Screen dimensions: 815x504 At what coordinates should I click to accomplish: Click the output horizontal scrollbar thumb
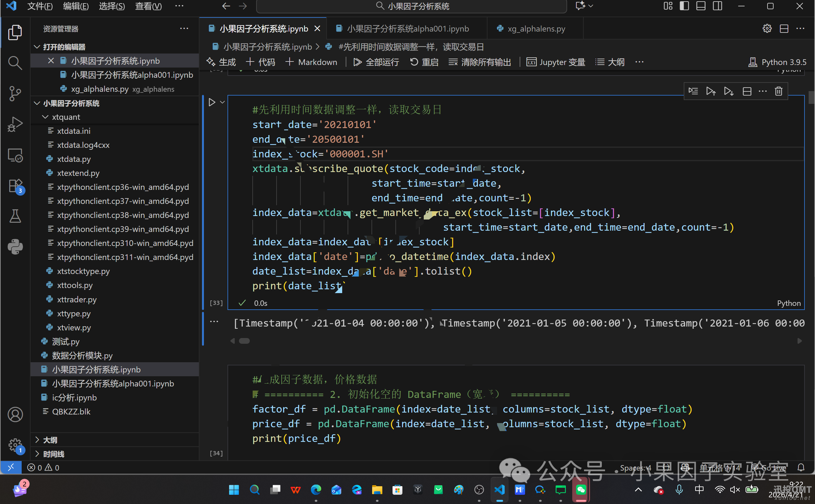coord(244,341)
